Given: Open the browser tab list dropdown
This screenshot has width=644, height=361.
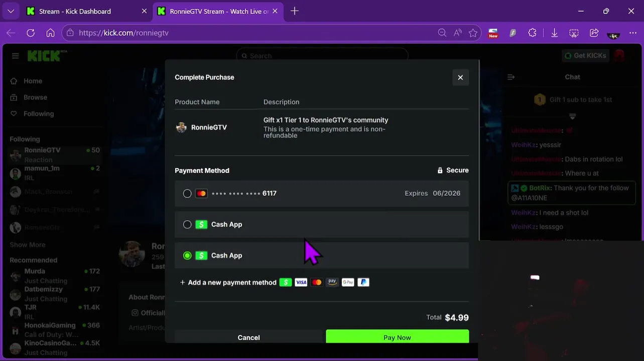Looking at the screenshot, I should pos(11,11).
